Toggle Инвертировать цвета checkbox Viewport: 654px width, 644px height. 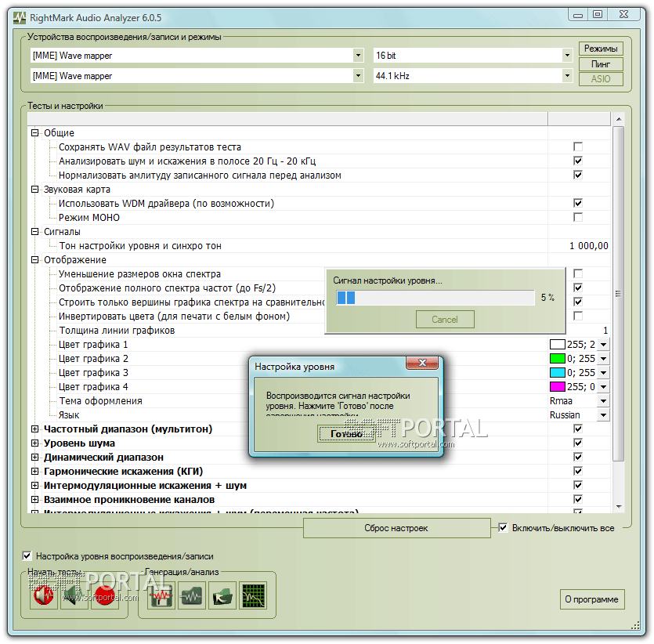click(578, 317)
